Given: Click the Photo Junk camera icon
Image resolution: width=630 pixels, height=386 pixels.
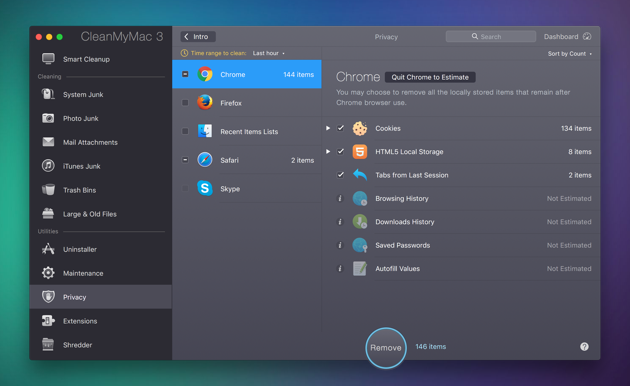Looking at the screenshot, I should 48,118.
